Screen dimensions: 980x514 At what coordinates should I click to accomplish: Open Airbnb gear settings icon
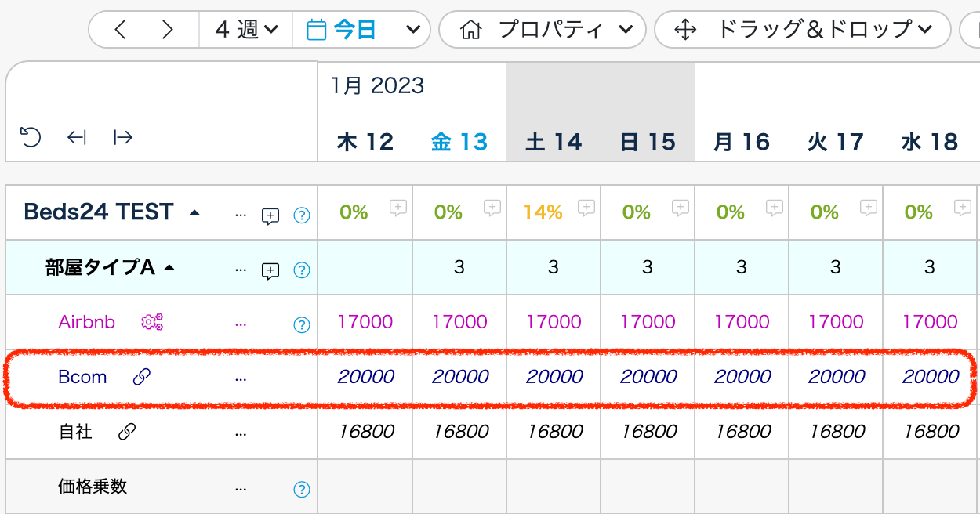[x=152, y=321]
